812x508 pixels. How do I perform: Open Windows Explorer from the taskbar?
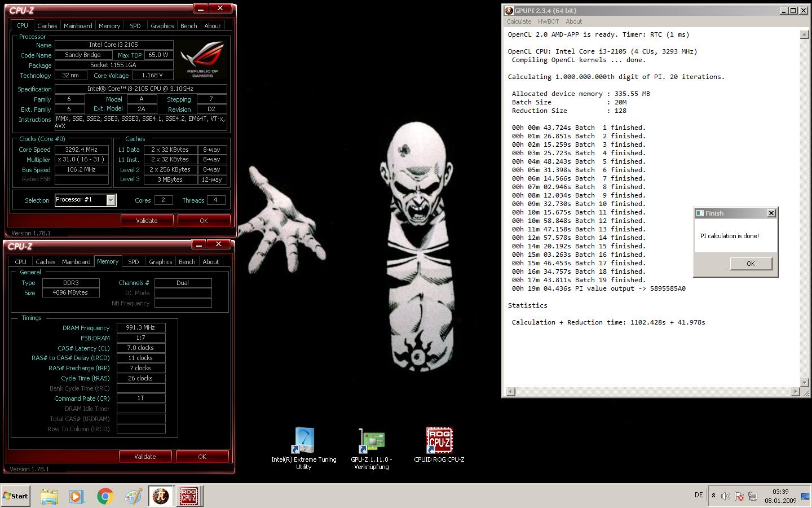[x=49, y=496]
